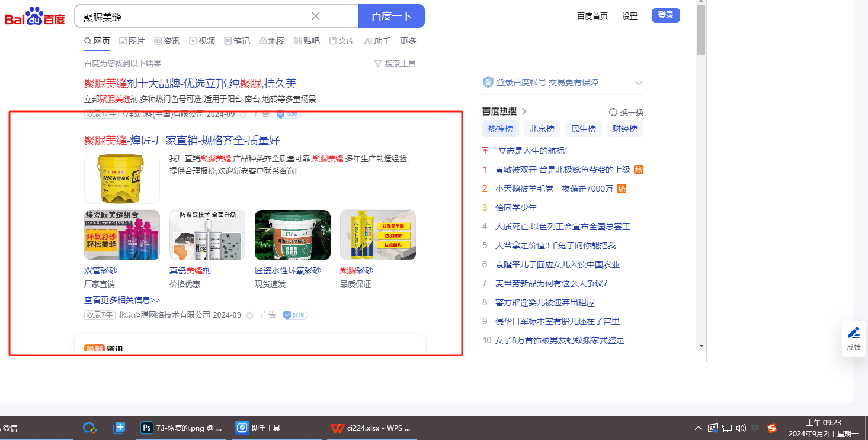The width and height of the screenshot is (868, 440).
Task: Switch to the 笔记 tab
Action: (x=237, y=41)
